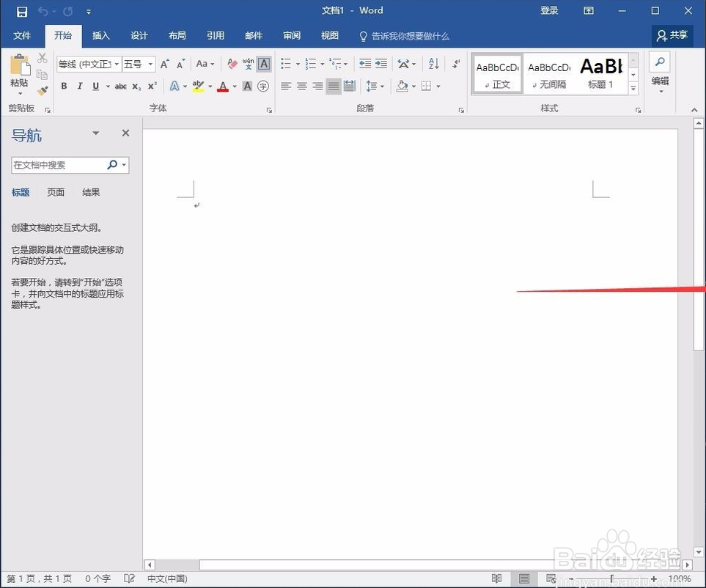
Task: Apply bullet list
Action: [x=286, y=64]
